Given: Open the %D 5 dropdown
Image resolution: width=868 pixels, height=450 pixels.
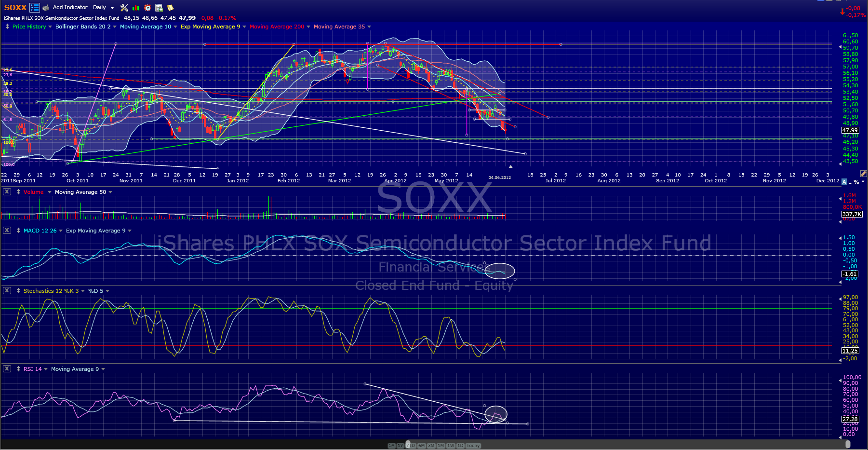Looking at the screenshot, I should (107, 291).
